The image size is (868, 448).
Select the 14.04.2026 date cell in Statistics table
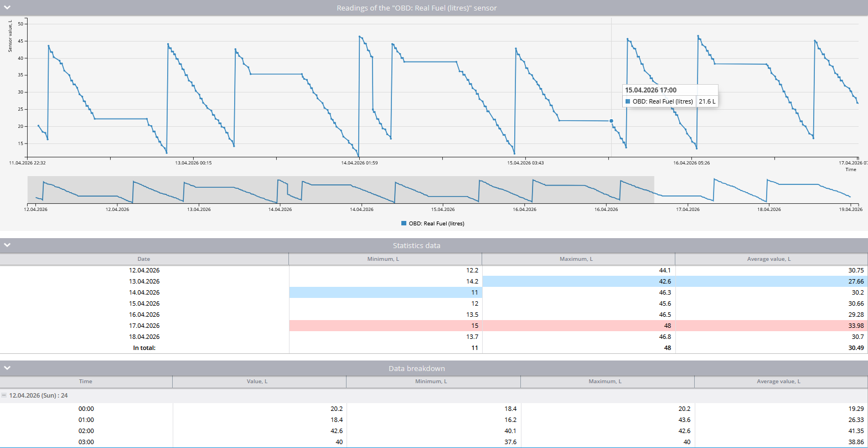[x=144, y=292]
